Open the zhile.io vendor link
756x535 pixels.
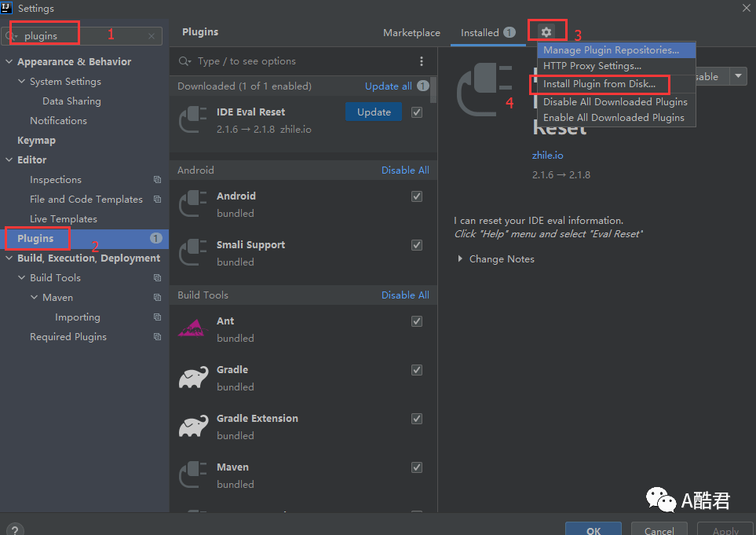point(547,156)
